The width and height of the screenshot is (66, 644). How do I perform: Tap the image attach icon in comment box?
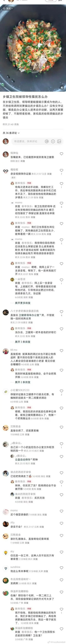click(x=59, y=141)
